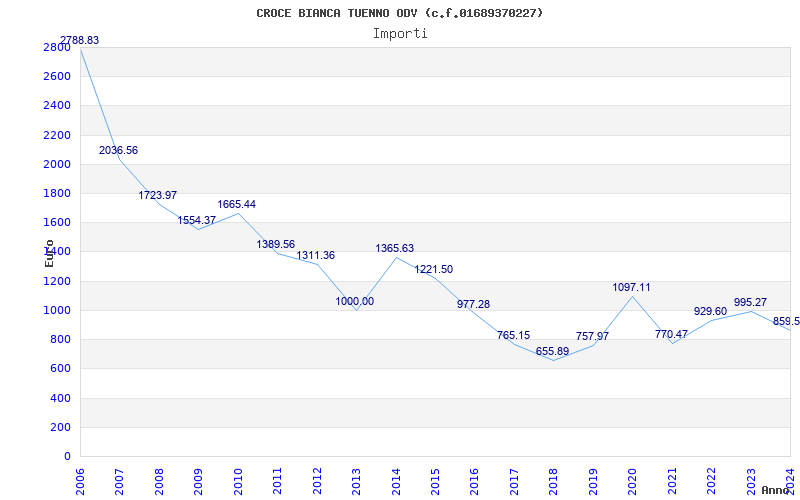Click the 2013 year axis label
The width and height of the screenshot is (800, 500).
[356, 481]
